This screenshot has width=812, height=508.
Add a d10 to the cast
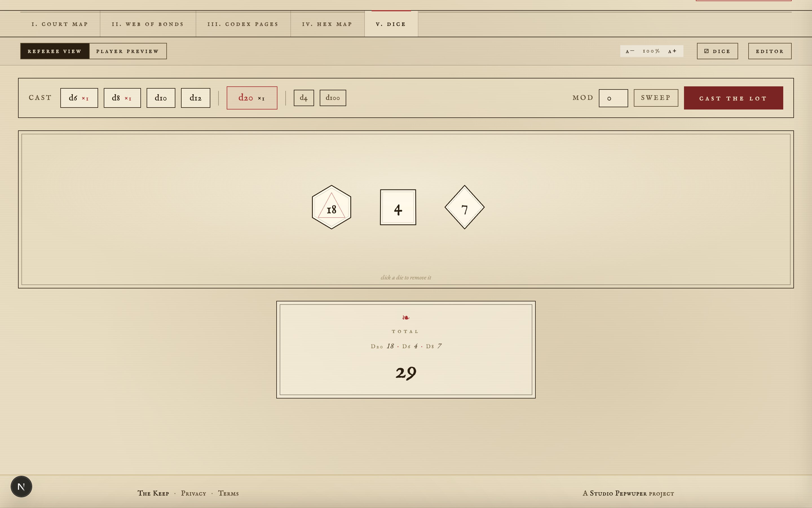pos(161,98)
